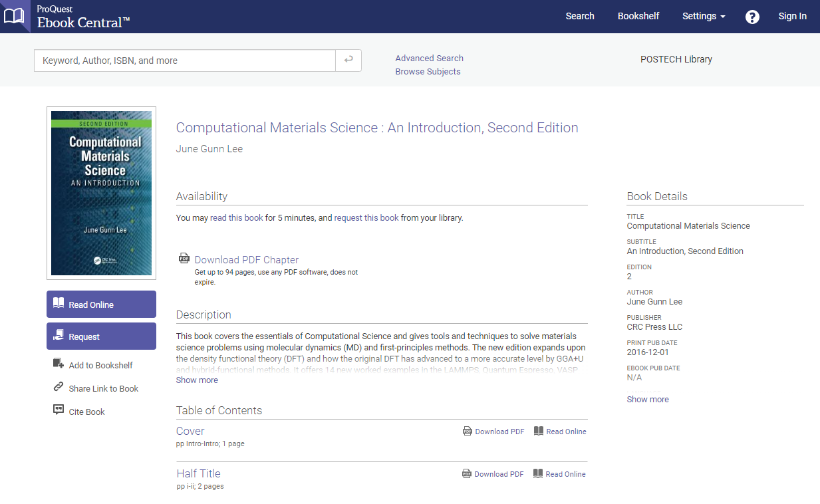Click the book icon in the Half Title row
Screen dimensions: 820x504
538,473
